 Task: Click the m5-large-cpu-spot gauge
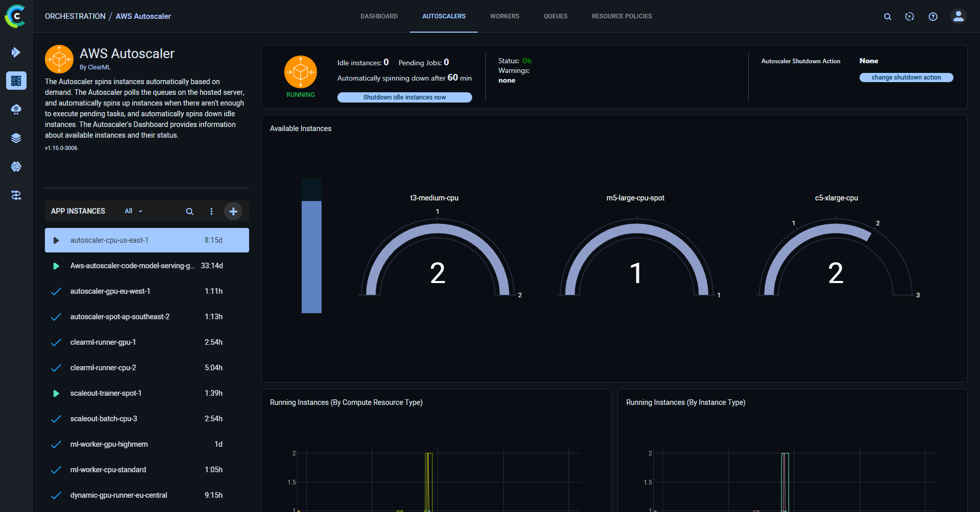[x=636, y=258]
